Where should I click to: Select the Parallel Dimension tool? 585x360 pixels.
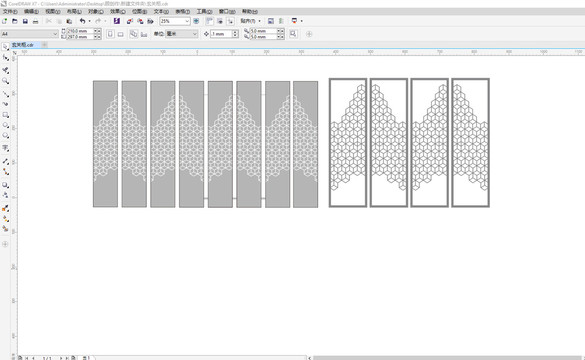click(5, 161)
